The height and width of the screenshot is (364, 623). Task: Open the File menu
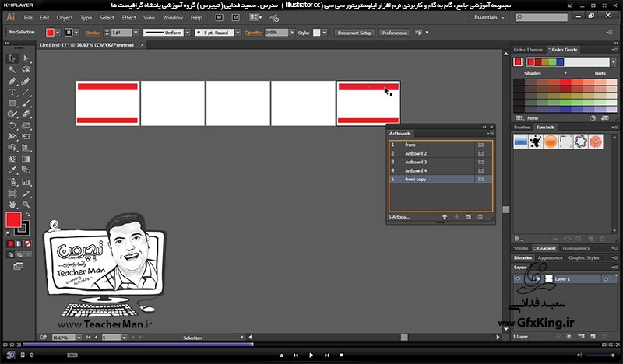[x=28, y=17]
